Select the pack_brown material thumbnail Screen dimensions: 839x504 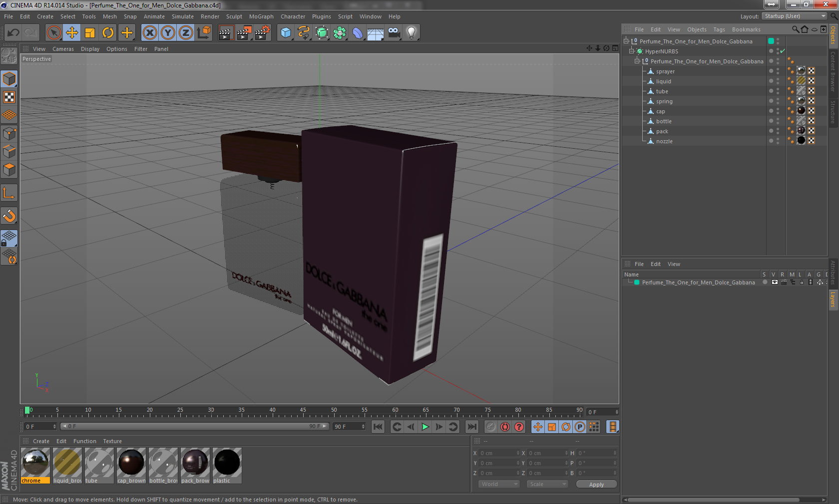click(x=195, y=466)
